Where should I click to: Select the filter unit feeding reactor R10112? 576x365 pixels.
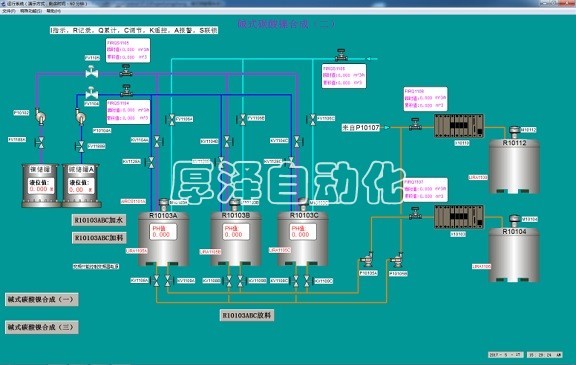click(459, 126)
